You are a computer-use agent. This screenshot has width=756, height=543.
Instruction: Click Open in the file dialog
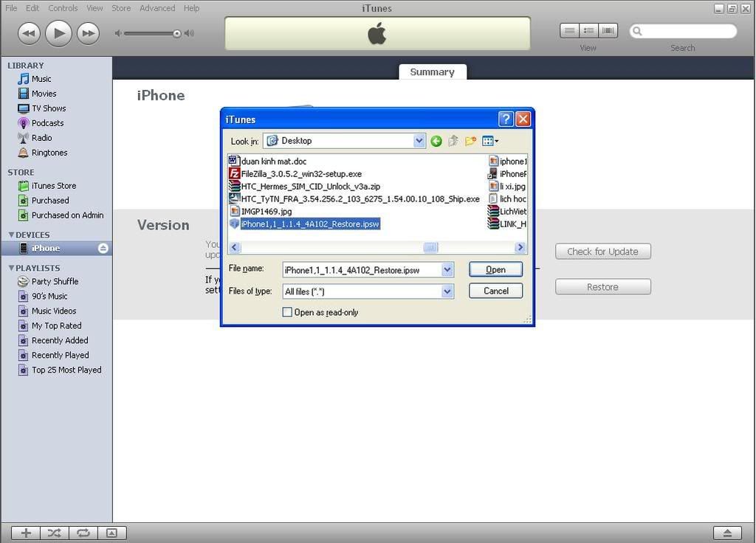tap(495, 270)
